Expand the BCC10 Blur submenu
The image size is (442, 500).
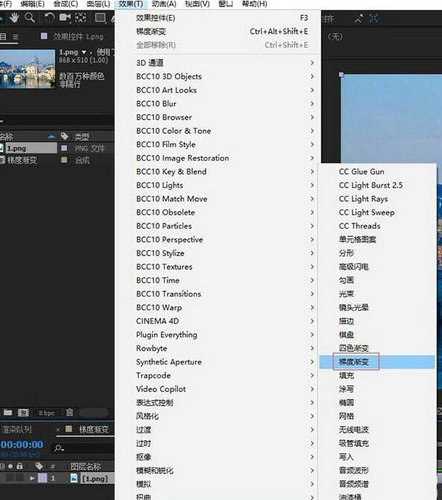tap(218, 104)
